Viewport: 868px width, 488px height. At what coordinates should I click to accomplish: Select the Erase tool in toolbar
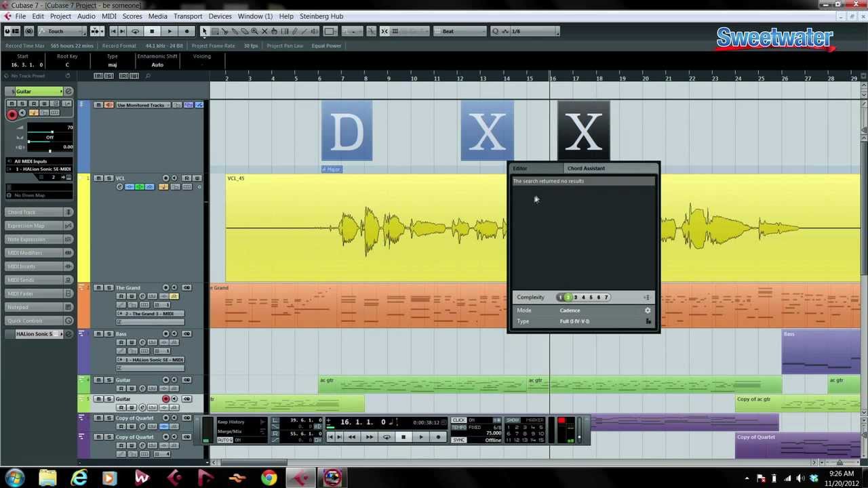click(x=244, y=31)
